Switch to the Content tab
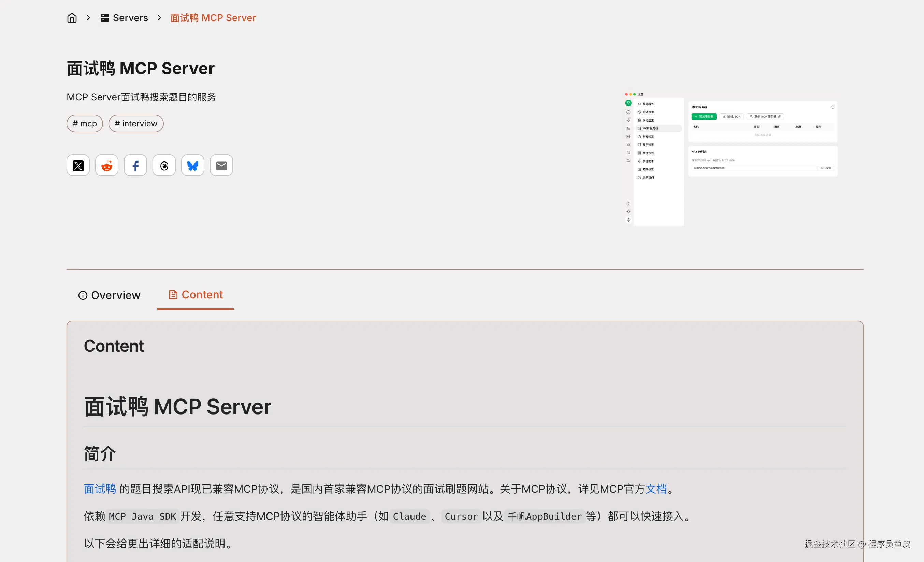924x562 pixels. 196,295
